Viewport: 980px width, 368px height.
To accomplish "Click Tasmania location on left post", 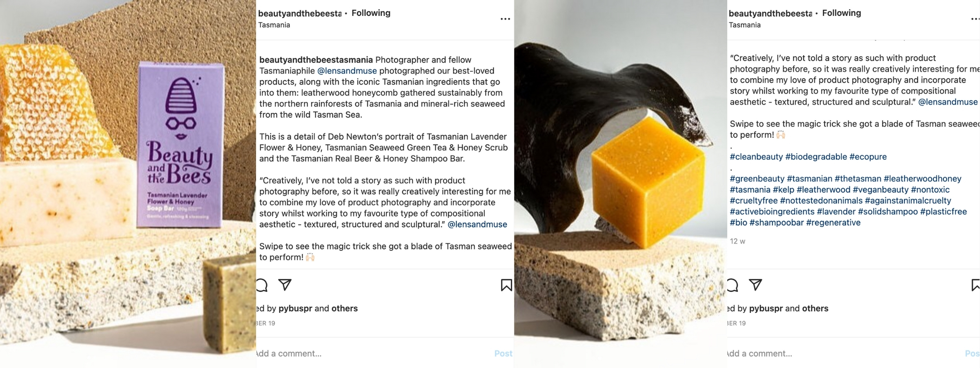I will click(x=274, y=25).
